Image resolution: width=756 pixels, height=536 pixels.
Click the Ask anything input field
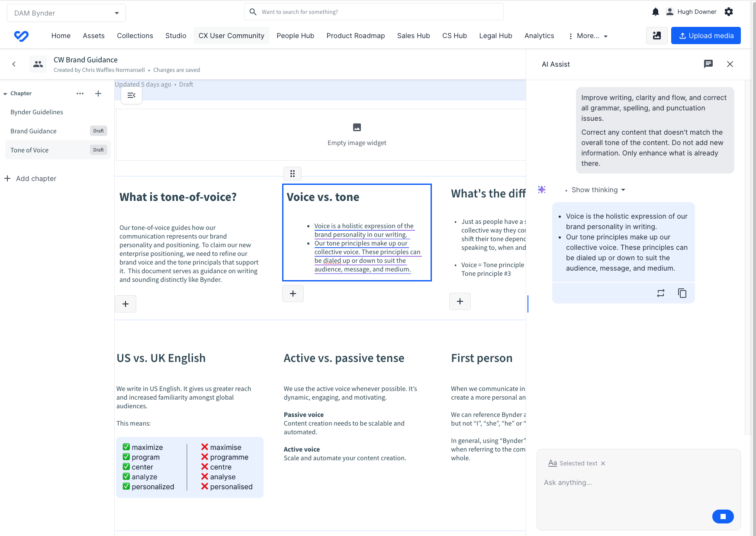638,482
